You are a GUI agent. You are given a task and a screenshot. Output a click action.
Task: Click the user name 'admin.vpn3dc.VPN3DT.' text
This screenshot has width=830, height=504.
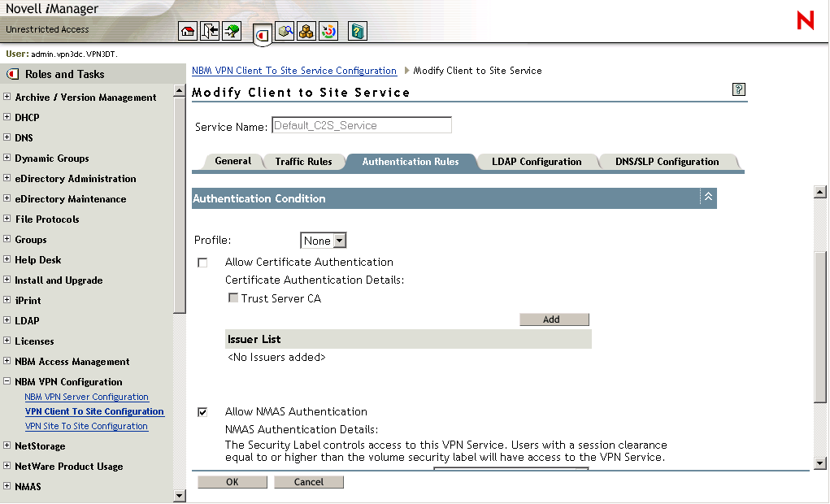(74, 54)
